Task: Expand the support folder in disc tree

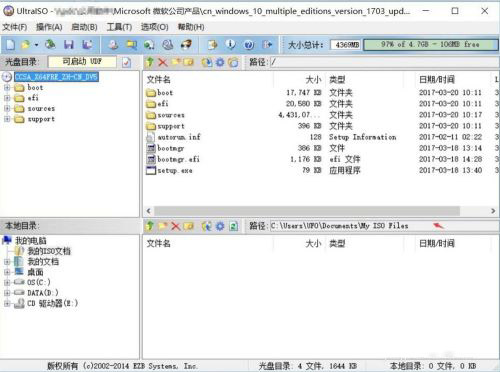Action: click(7, 119)
